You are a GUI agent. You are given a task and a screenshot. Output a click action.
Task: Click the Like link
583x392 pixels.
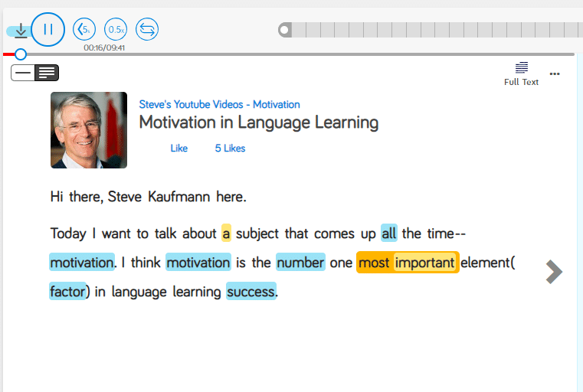pos(179,149)
